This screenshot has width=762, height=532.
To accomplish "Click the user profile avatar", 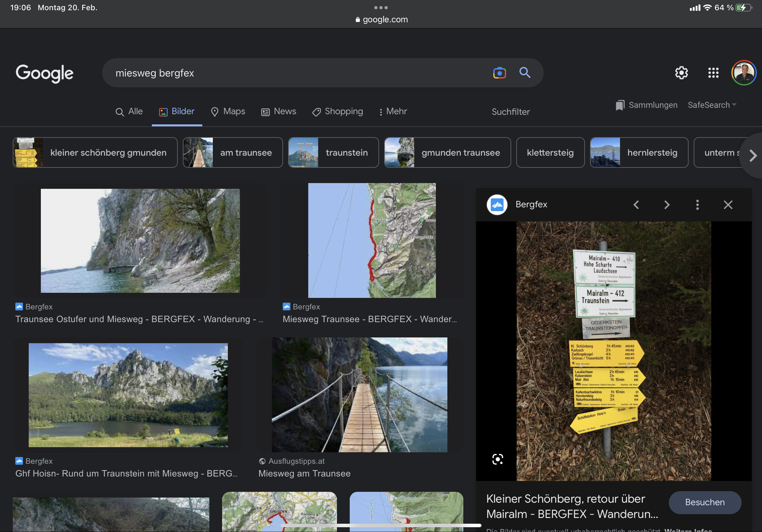I will [743, 73].
